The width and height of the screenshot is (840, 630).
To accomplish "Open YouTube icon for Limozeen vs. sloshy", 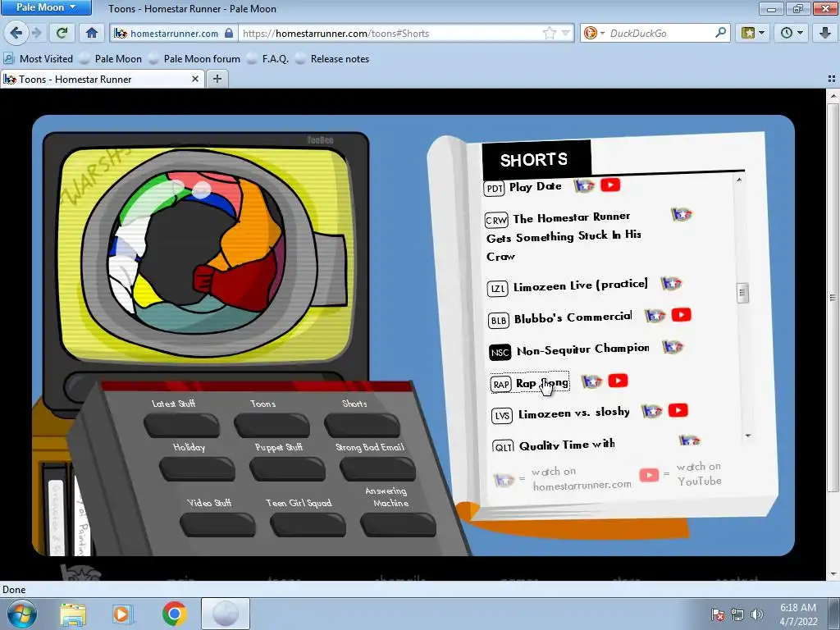I will 678,410.
